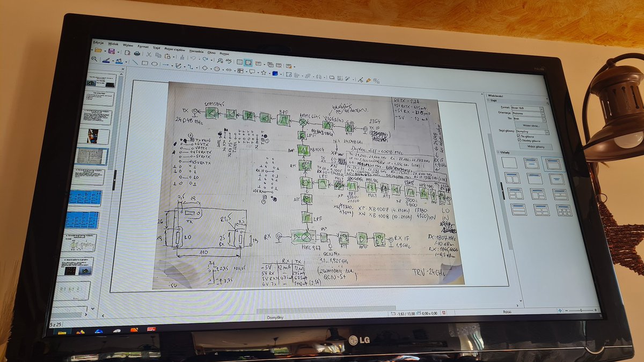Viewport: 644px width, 362px height.
Task: Select the Rectangle drawing tool
Action: pos(145,63)
